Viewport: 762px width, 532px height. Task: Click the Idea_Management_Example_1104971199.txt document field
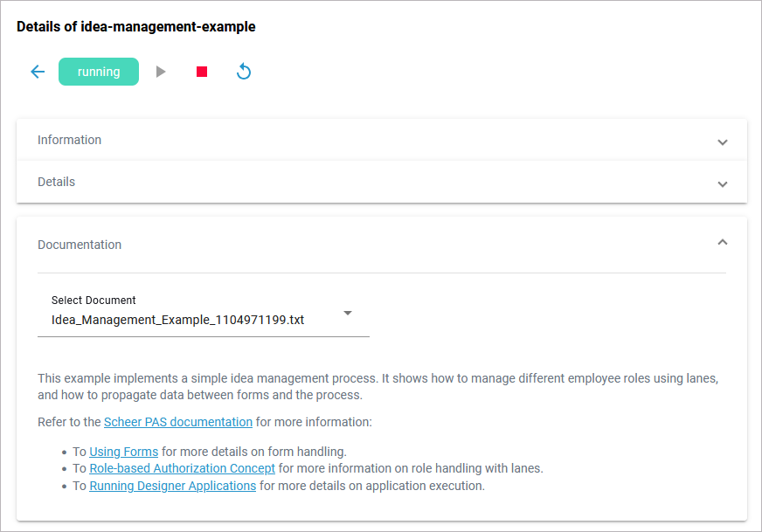[x=178, y=320]
